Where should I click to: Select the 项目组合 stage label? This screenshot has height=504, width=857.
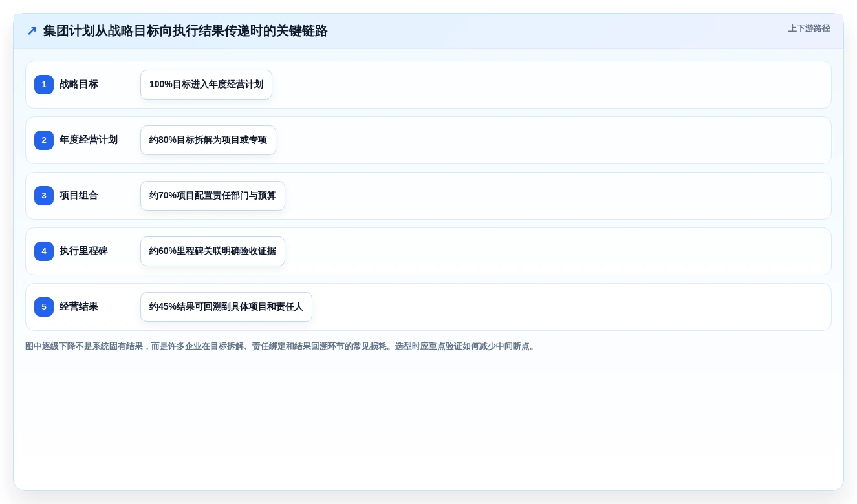[x=79, y=196]
